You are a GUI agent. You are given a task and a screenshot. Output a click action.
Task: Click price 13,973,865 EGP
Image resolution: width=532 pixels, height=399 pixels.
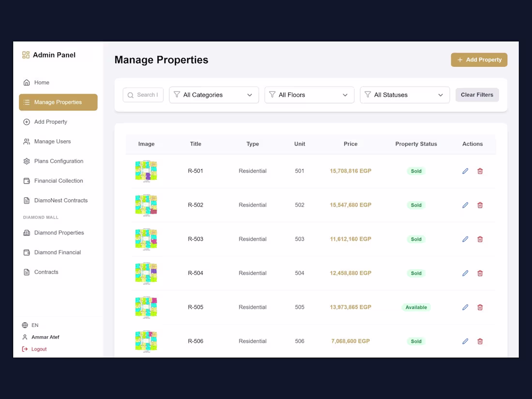click(351, 307)
